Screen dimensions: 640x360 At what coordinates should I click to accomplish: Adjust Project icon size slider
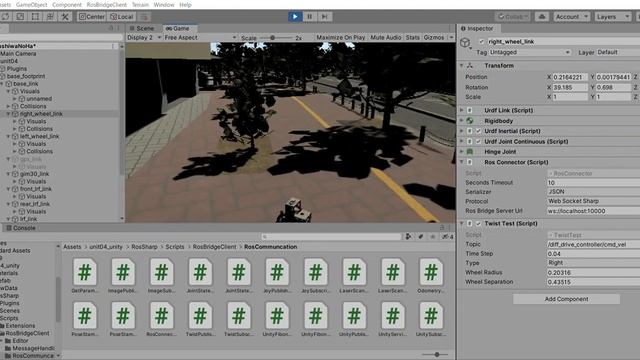(x=436, y=355)
